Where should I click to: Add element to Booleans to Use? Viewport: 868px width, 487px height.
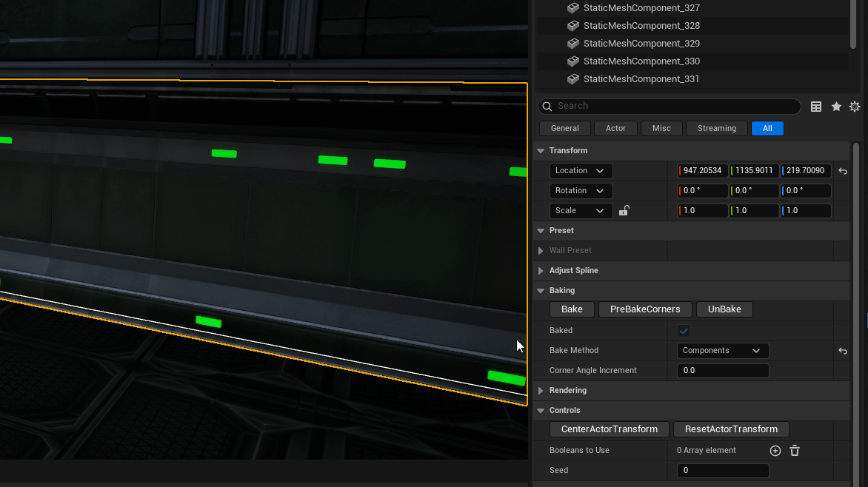click(x=775, y=451)
